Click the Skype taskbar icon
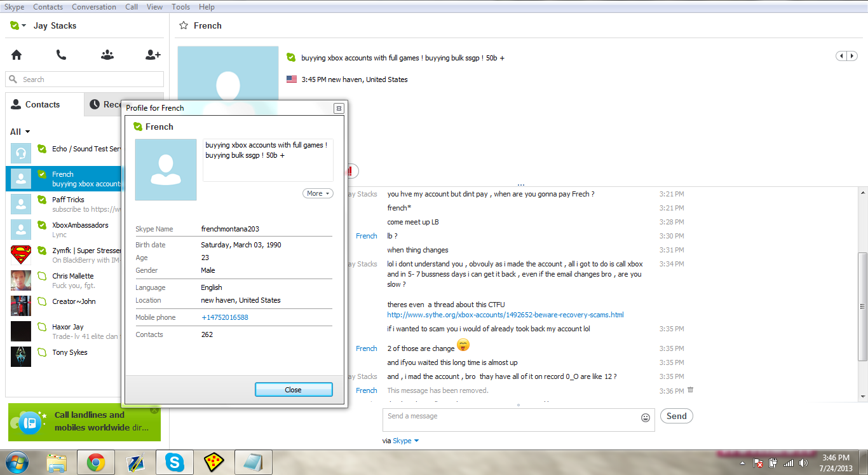Viewport: 868px width, 475px height. (x=174, y=462)
